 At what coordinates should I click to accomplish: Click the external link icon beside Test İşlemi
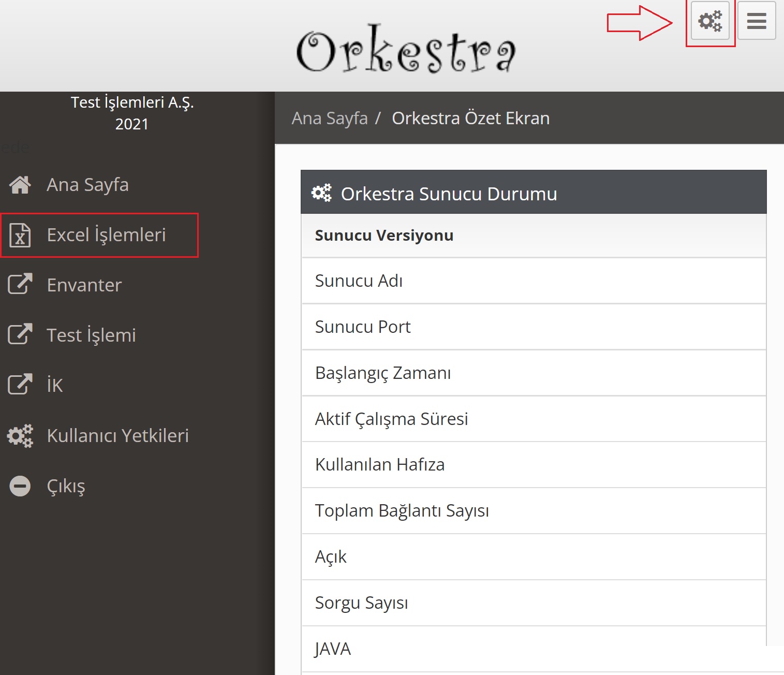(x=20, y=334)
